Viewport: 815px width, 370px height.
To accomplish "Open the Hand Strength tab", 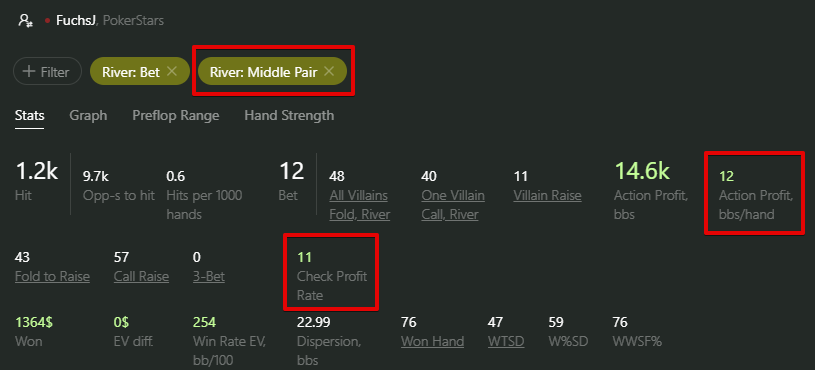I will [x=289, y=115].
